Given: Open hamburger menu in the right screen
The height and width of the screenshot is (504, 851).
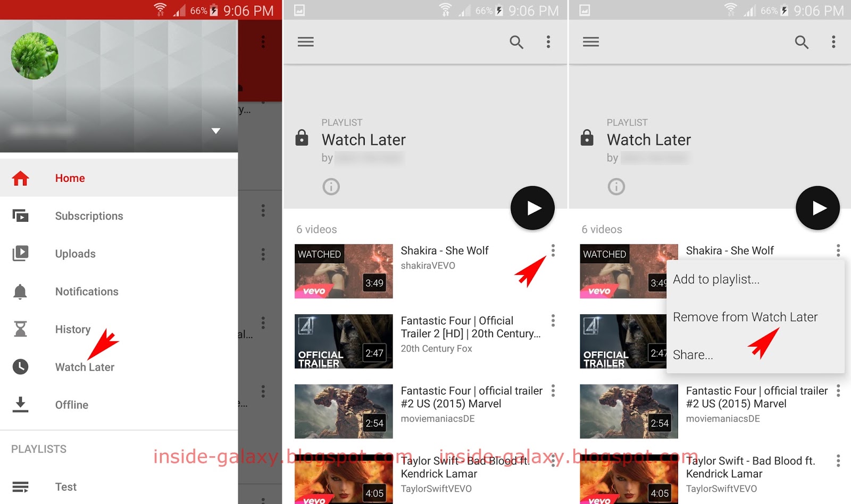Looking at the screenshot, I should (x=591, y=41).
